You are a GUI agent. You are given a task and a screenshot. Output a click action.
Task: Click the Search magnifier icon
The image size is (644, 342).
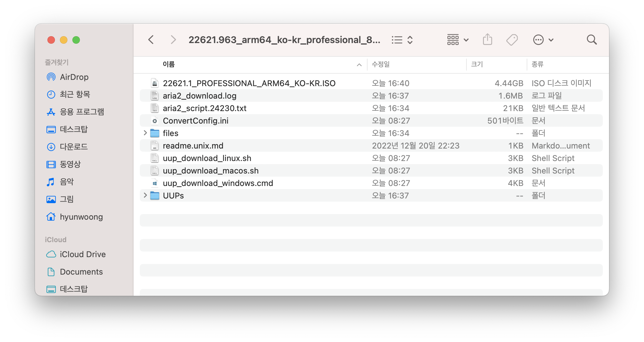(591, 40)
